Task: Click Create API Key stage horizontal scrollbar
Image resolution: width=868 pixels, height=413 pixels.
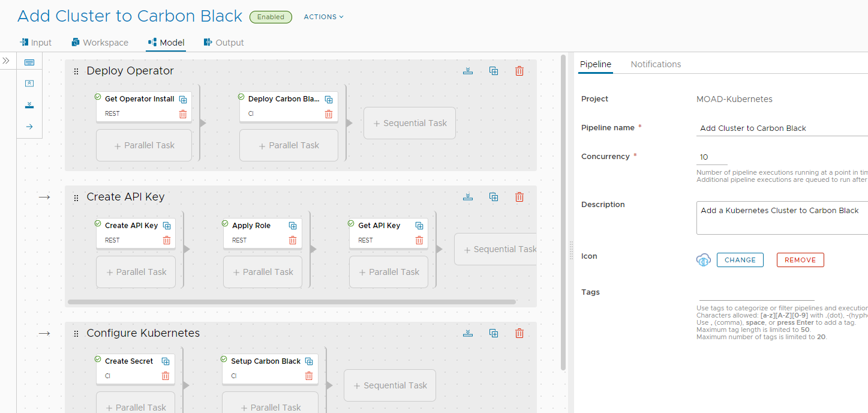Action: tap(292, 302)
